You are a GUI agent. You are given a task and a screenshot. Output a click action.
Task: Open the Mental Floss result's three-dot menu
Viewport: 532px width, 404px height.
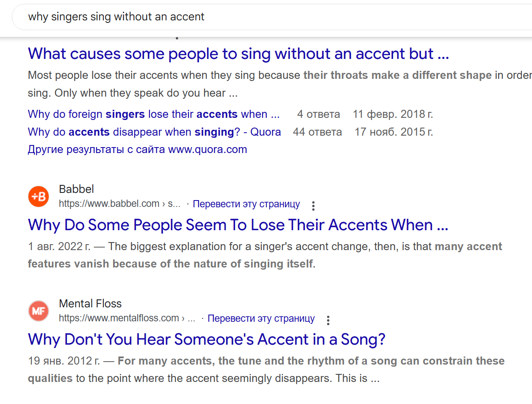pos(328,320)
